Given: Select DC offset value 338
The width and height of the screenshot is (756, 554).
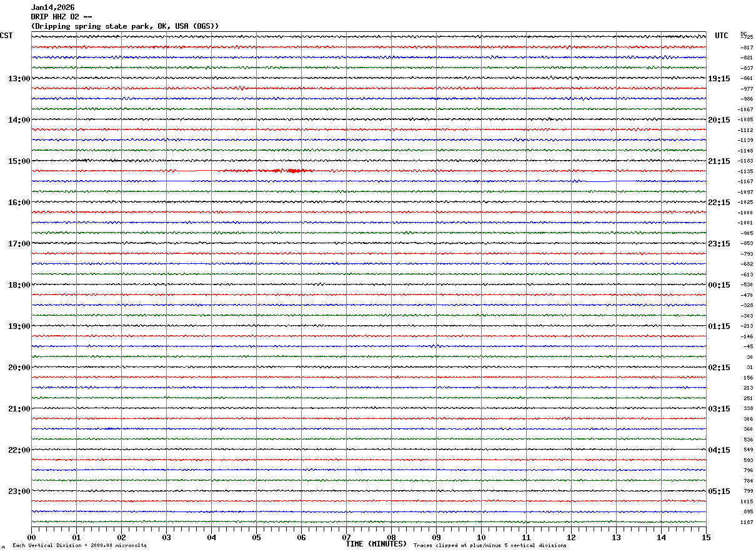Looking at the screenshot, I should pyautogui.click(x=749, y=409).
